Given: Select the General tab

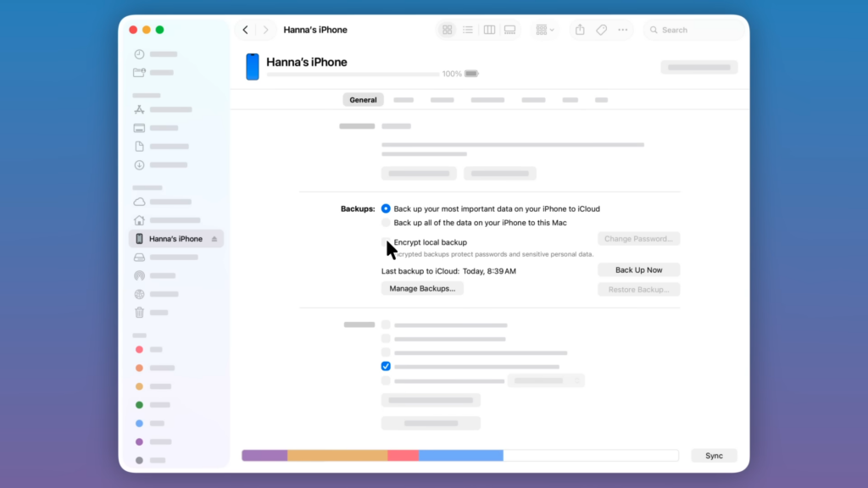Looking at the screenshot, I should point(363,100).
